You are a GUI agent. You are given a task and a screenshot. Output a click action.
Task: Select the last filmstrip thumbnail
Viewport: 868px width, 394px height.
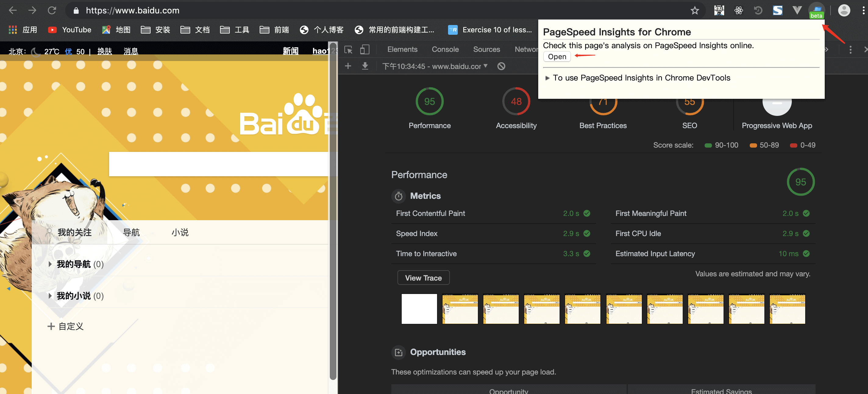click(x=787, y=309)
